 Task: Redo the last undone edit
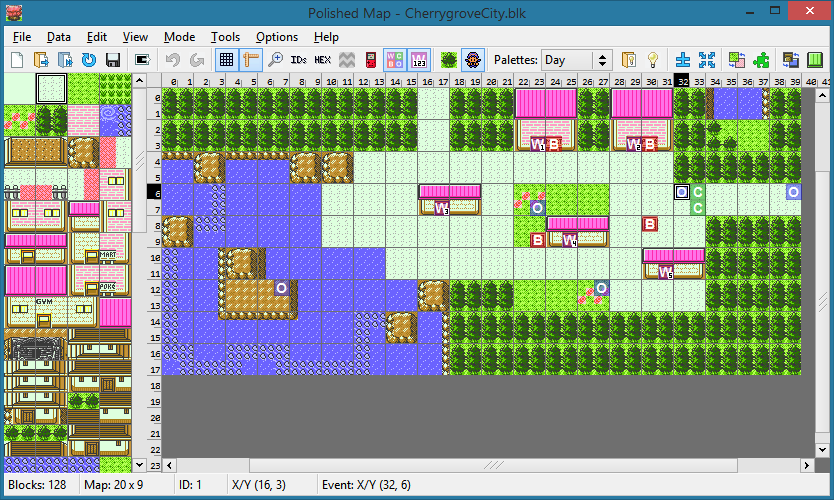(197, 60)
